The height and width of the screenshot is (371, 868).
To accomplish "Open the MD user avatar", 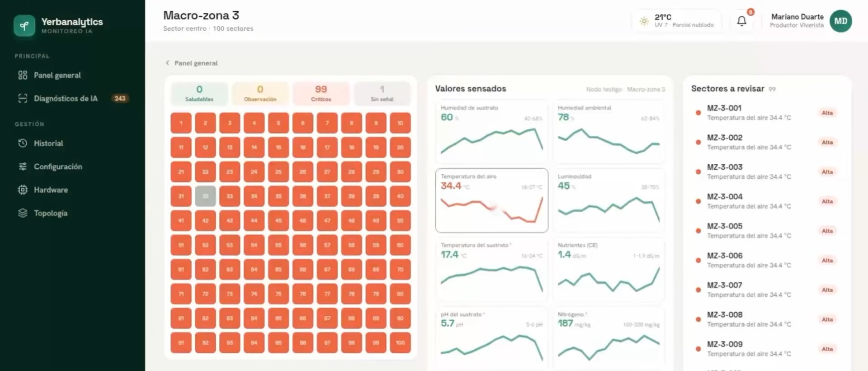I will (841, 21).
